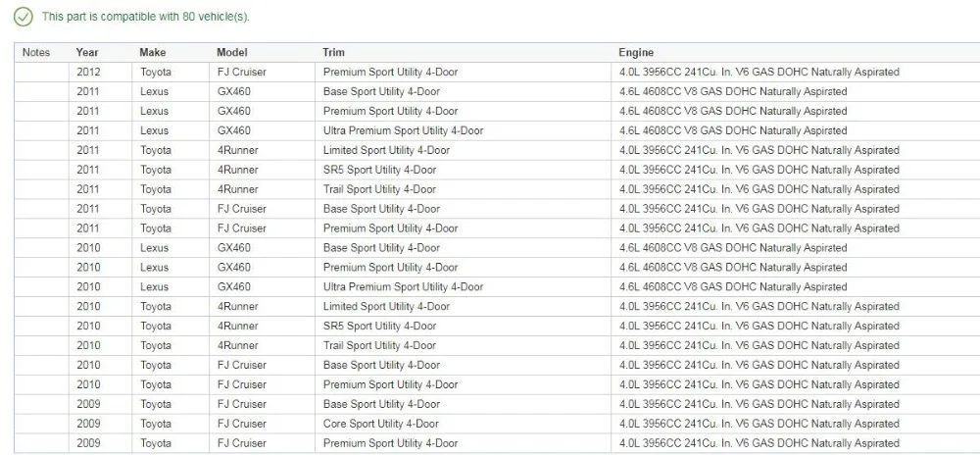Select 2009 FJ Cruiser Base Sport Utility trim
The image size is (980, 455).
[381, 404]
